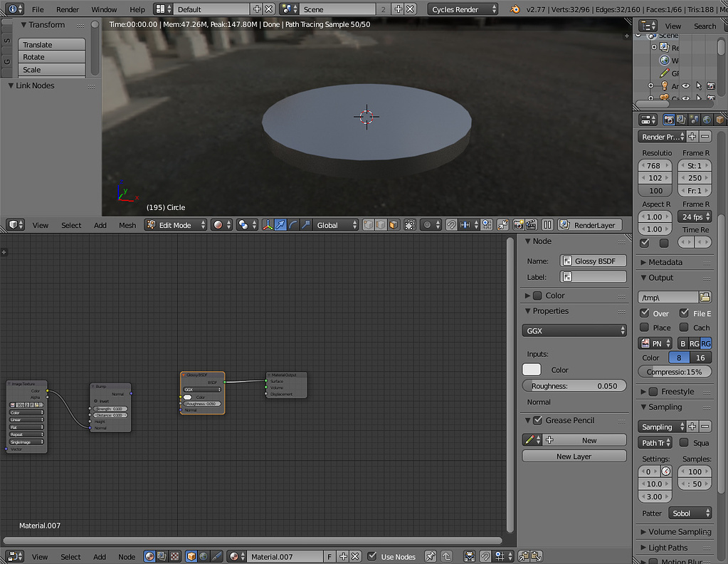Select texture nodes tree type
The image size is (728, 564).
(x=174, y=556)
